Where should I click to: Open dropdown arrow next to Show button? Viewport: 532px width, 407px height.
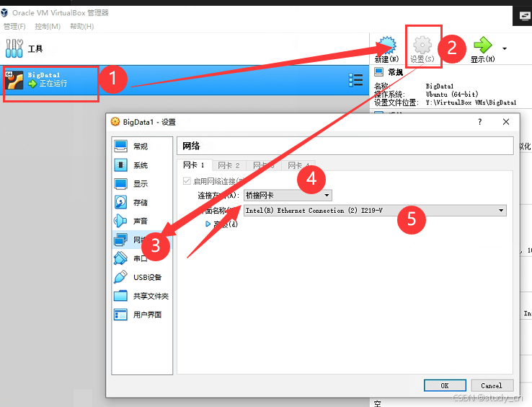pyautogui.click(x=505, y=48)
